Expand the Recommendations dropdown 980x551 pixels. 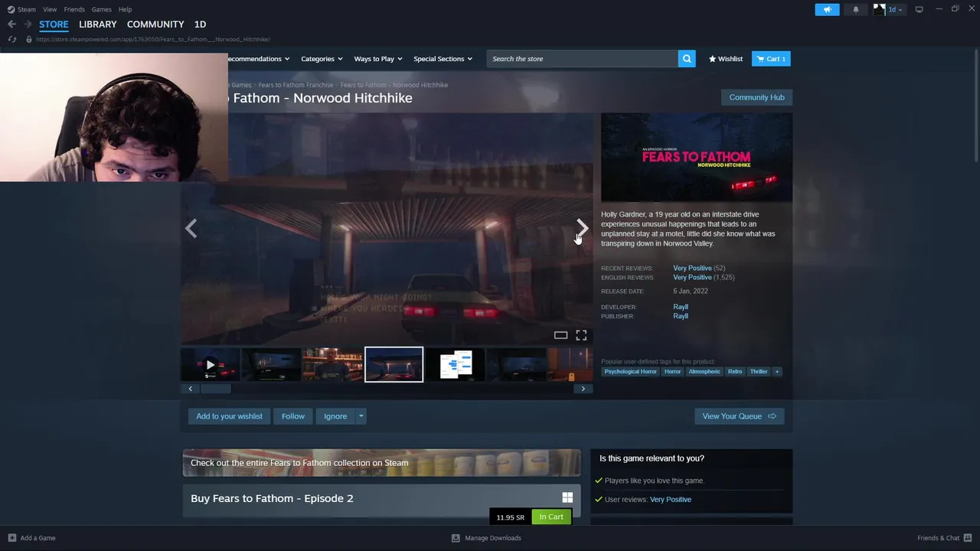coord(259,59)
